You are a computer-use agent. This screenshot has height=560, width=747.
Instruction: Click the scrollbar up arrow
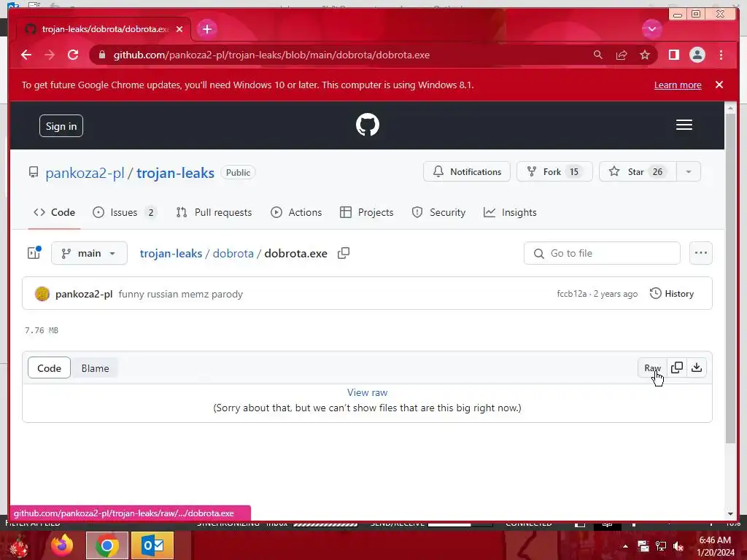730,108
